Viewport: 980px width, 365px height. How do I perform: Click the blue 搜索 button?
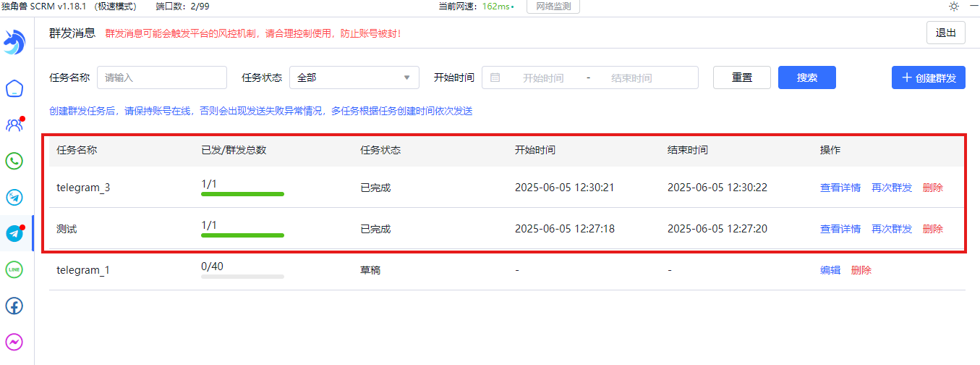(x=806, y=77)
